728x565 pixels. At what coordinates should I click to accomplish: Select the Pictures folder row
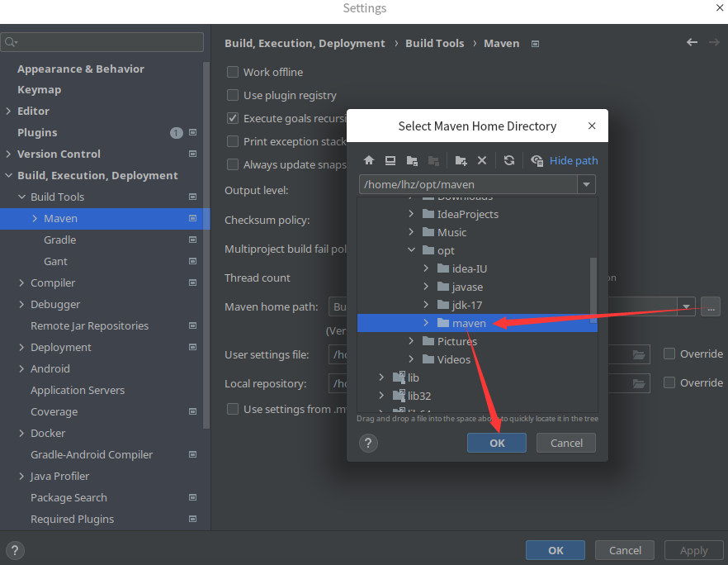click(x=477, y=341)
